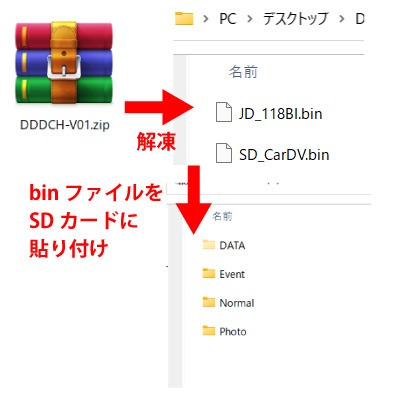Viewport: 400px width, 400px height.
Task: Open the DATA folder icon
Action: pos(209,244)
